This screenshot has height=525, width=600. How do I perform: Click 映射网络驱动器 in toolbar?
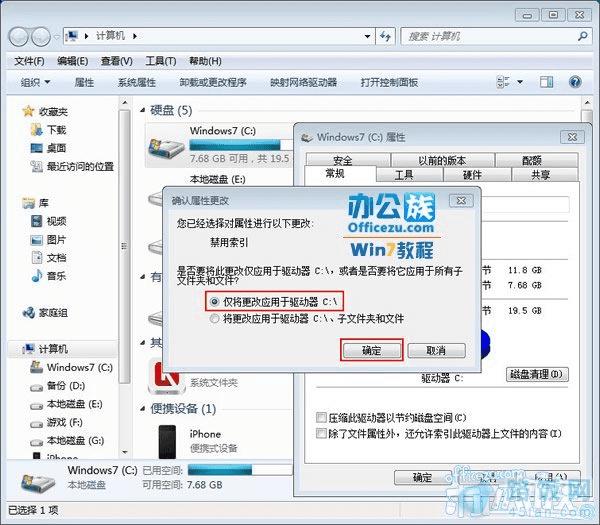coord(303,82)
